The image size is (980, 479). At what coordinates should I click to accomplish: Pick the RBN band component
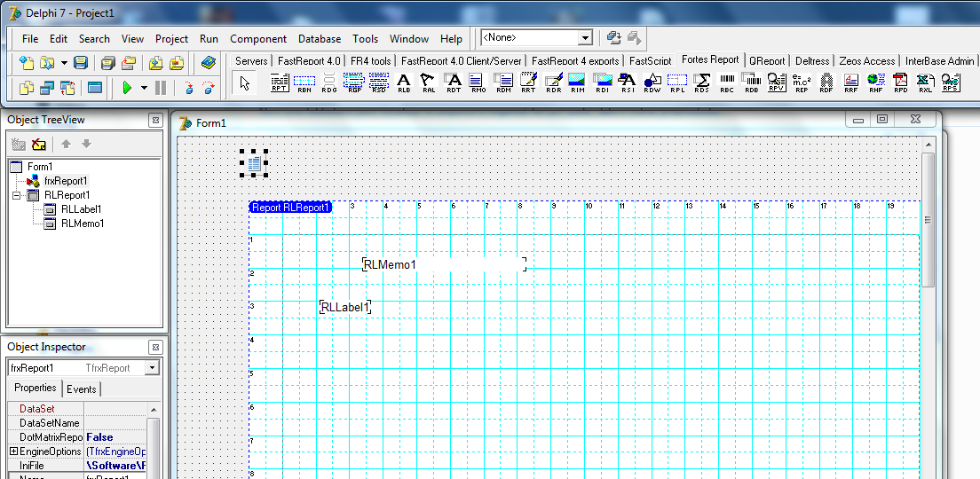click(x=304, y=82)
